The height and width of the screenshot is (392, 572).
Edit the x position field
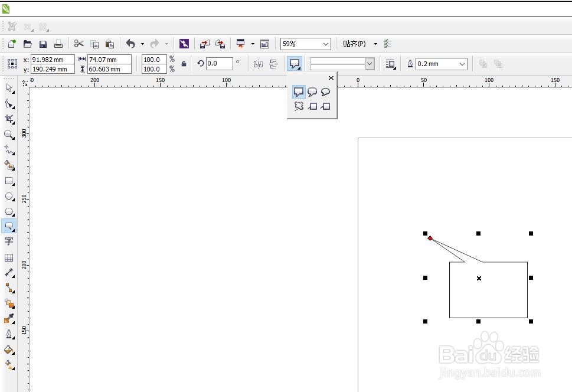53,60
